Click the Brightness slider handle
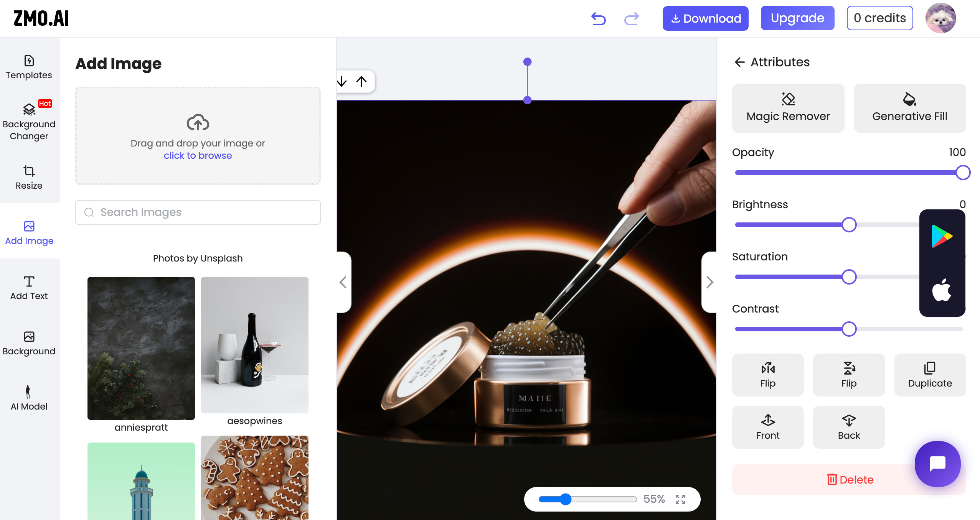Image resolution: width=980 pixels, height=520 pixels. coord(849,225)
